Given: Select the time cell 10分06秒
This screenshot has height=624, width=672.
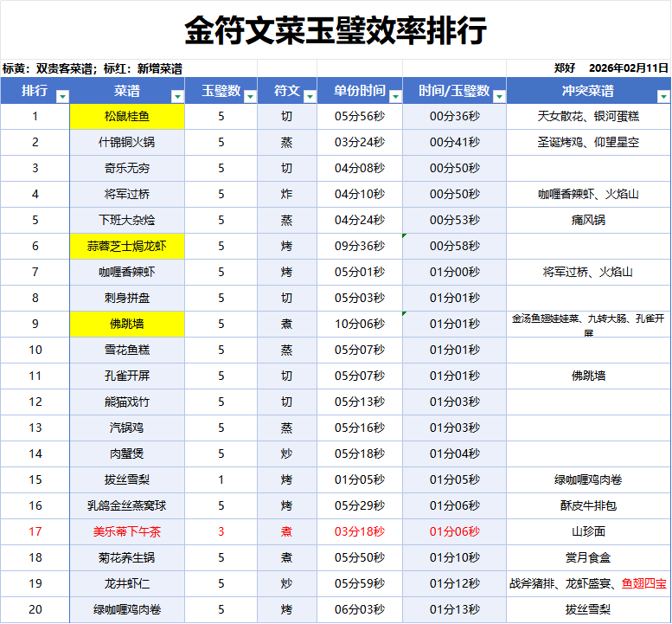Looking at the screenshot, I should pyautogui.click(x=360, y=325).
